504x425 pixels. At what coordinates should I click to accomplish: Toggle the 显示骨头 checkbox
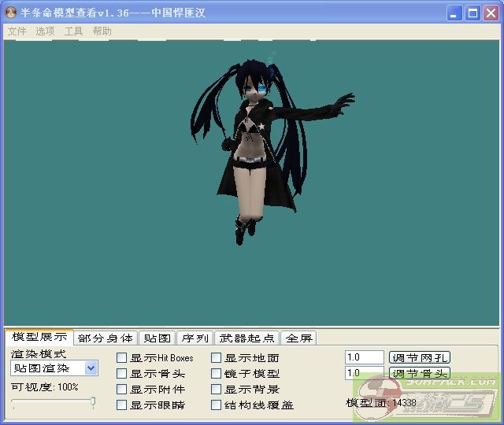click(122, 374)
